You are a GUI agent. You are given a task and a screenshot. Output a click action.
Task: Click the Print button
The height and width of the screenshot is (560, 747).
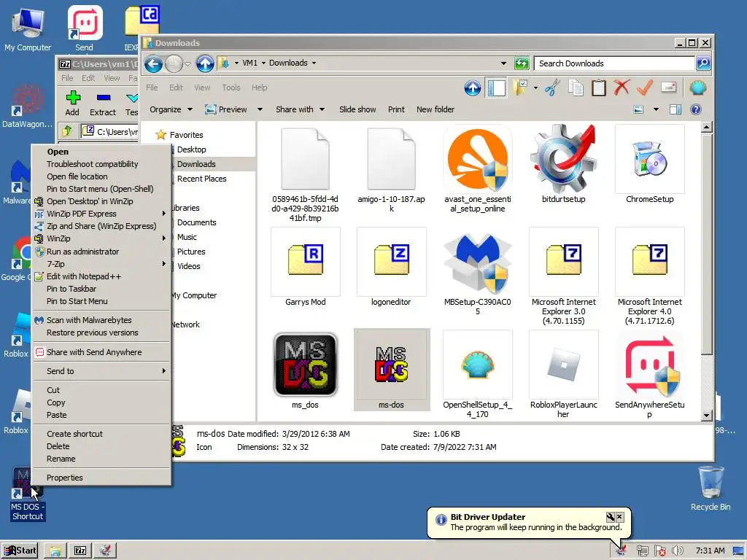396,109
